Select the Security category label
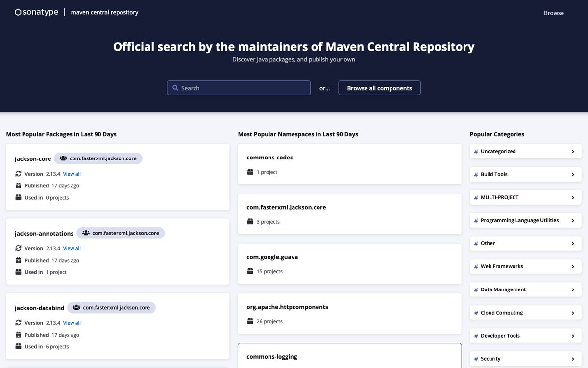588x368 pixels. [x=490, y=359]
